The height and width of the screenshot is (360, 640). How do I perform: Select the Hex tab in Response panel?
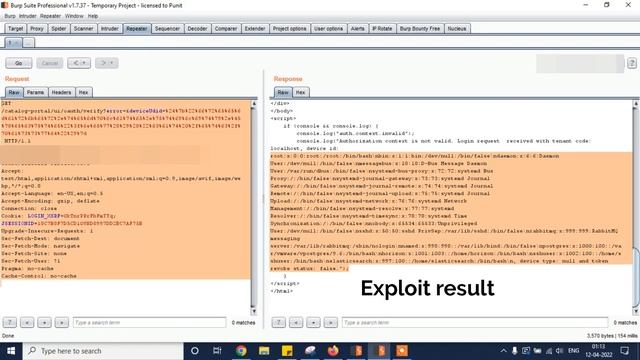click(x=300, y=92)
